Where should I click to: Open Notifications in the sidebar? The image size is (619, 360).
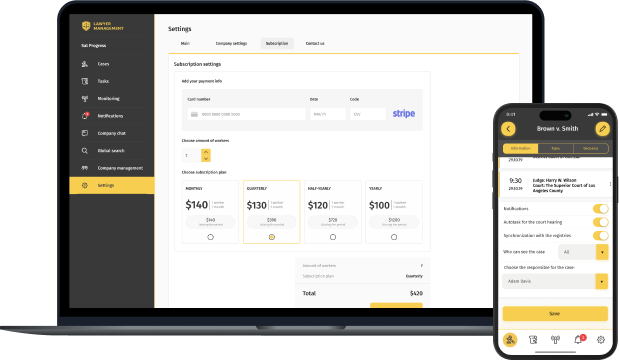click(x=110, y=116)
